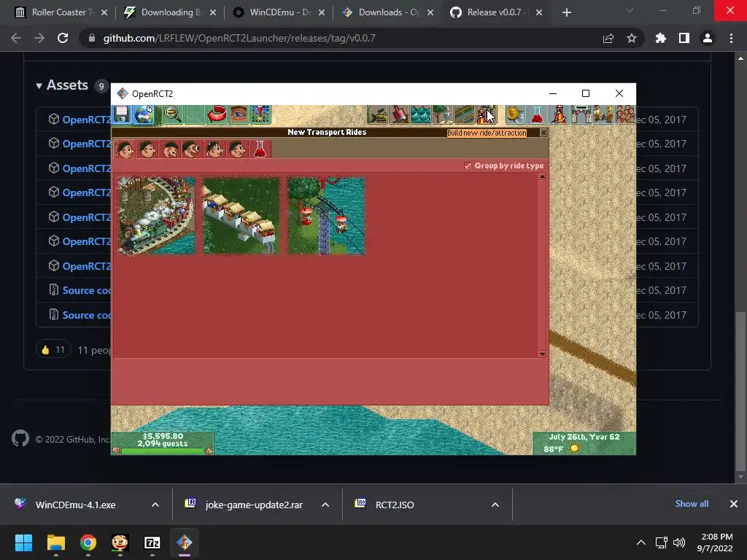Open the disk save/load menu in OpenRCT2
Image resolution: width=747 pixels, height=560 pixels.
(122, 114)
